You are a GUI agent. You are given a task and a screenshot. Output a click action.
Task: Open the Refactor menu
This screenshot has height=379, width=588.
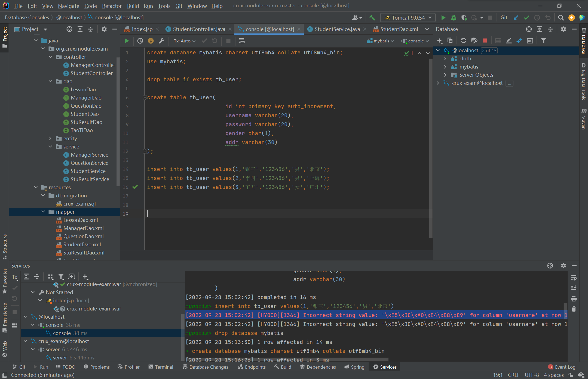click(112, 6)
